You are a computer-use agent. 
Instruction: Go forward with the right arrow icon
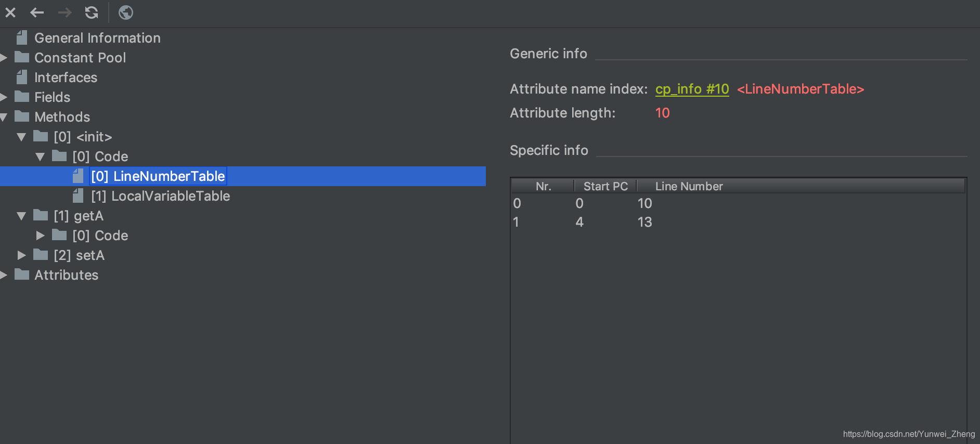pos(65,12)
